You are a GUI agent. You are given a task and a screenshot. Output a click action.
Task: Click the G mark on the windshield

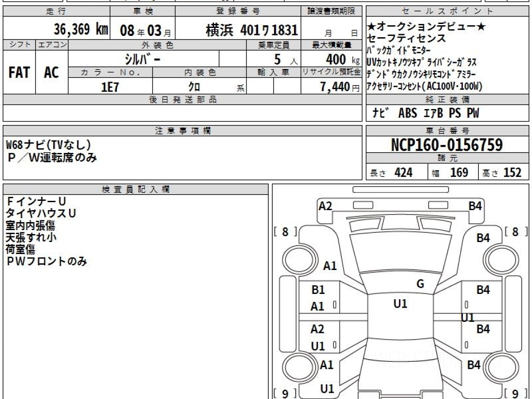click(420, 284)
